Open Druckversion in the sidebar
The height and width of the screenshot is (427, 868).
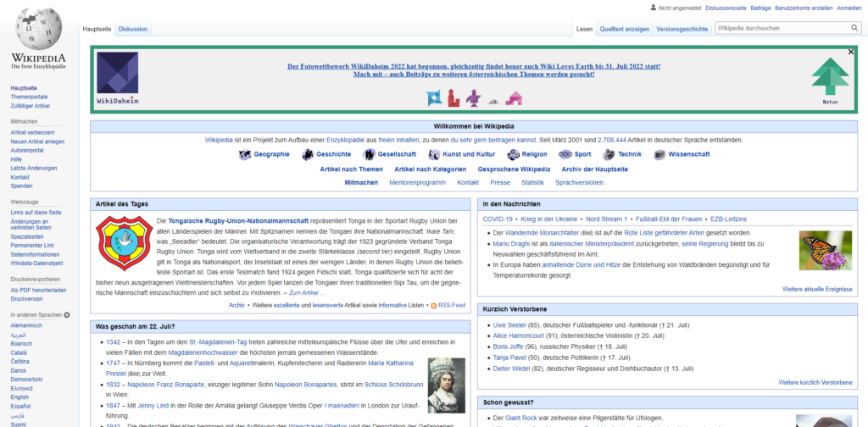(26, 299)
